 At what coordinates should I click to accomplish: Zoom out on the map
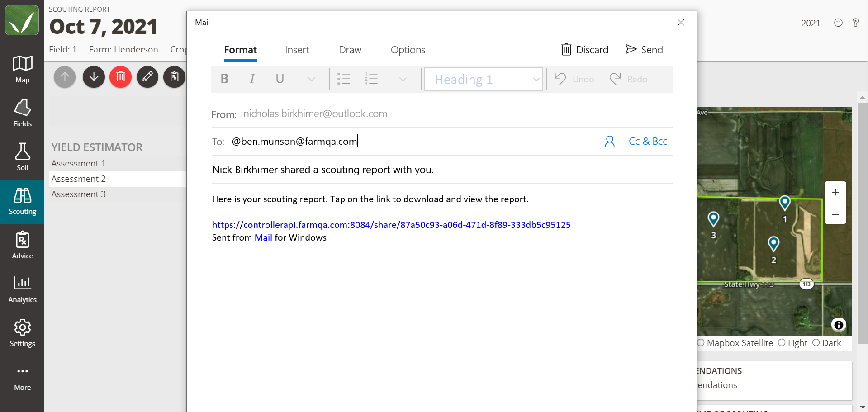pyautogui.click(x=835, y=214)
